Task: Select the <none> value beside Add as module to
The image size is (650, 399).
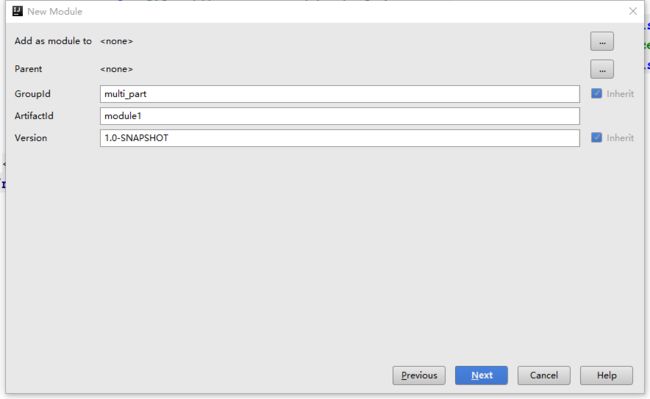Action: (x=116, y=41)
